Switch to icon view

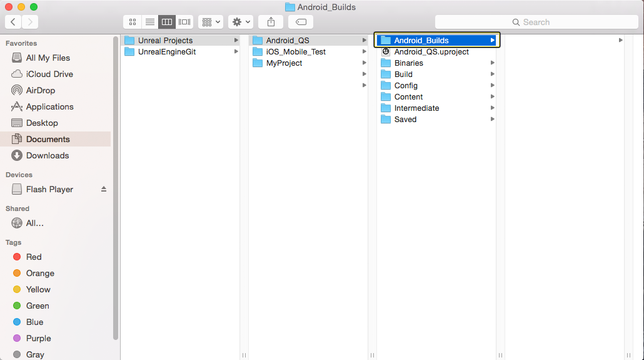[x=133, y=22]
